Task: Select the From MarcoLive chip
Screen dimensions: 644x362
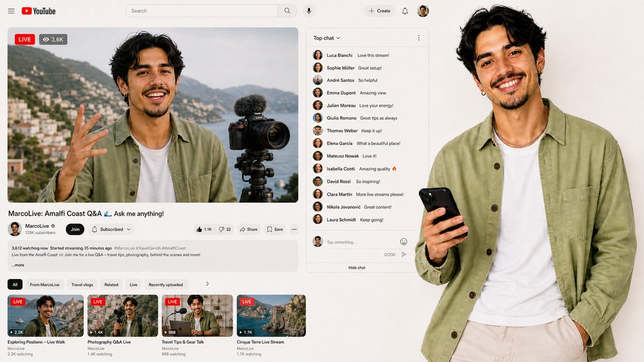Action: (44, 284)
